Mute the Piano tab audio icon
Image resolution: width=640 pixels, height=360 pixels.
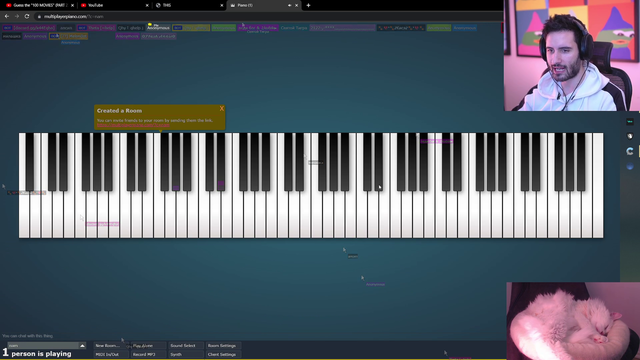coord(289,5)
